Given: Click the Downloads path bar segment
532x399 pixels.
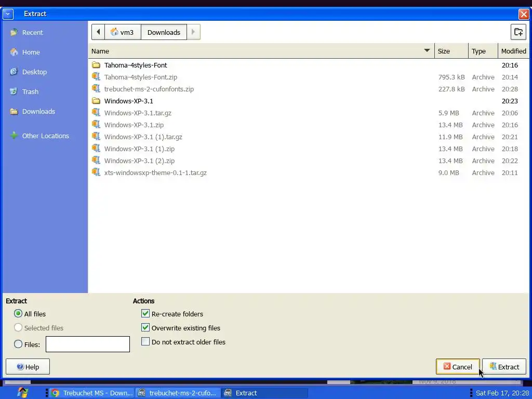Looking at the screenshot, I should click(x=164, y=32).
